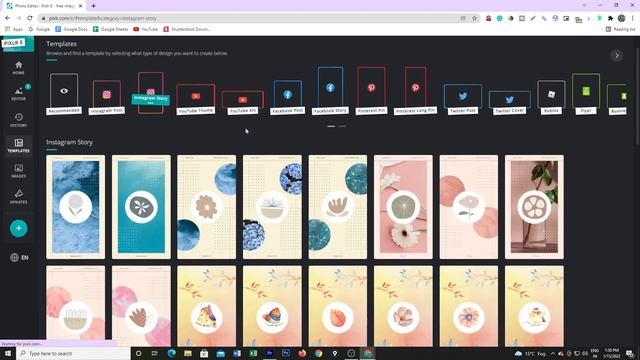The width and height of the screenshot is (640, 360).
Task: Click the teal plus create button
Action: [x=18, y=228]
